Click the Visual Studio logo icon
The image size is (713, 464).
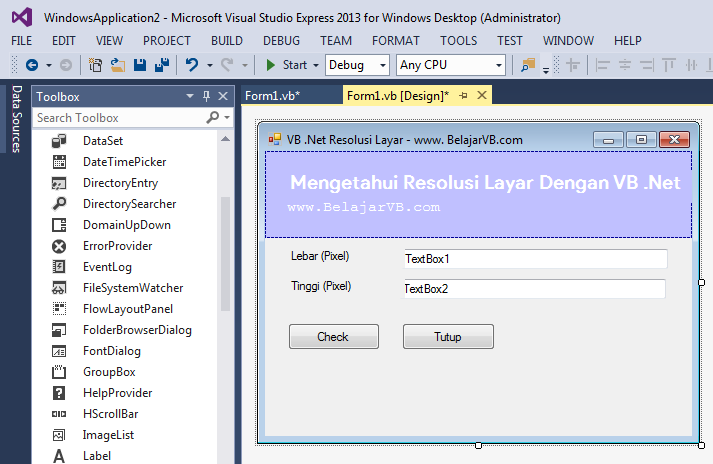click(22, 18)
